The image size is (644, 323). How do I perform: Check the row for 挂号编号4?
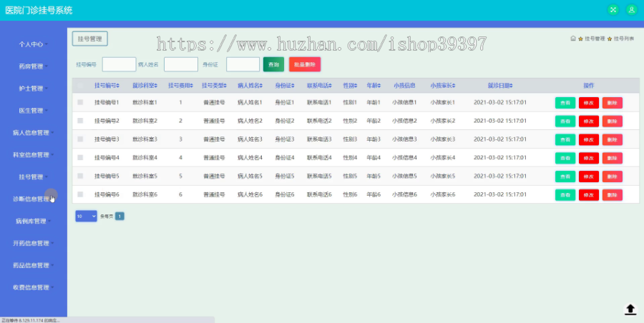click(80, 158)
